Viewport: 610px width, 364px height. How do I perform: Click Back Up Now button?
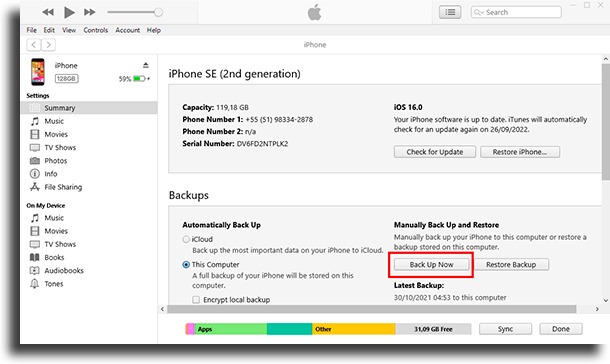click(x=431, y=264)
